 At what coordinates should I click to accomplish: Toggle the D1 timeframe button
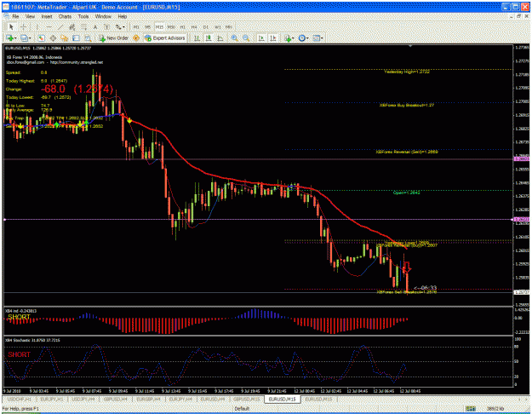pyautogui.click(x=206, y=26)
